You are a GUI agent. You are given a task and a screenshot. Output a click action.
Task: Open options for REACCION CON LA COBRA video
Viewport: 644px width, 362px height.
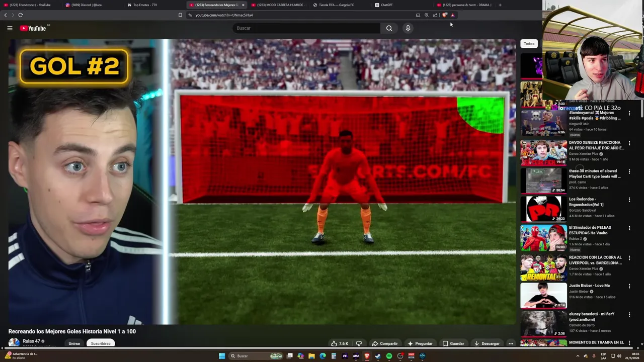click(629, 258)
